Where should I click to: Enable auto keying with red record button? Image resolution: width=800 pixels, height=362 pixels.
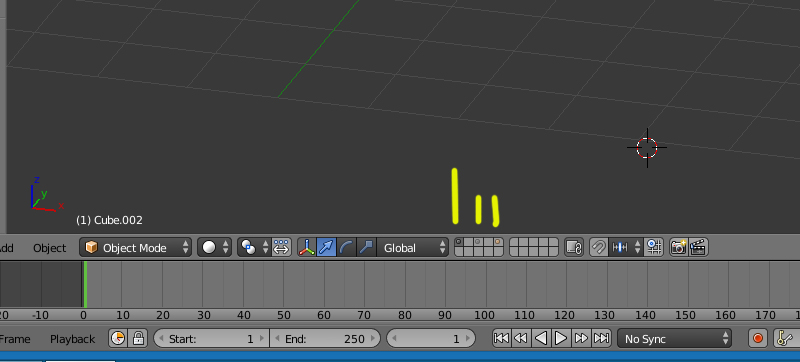tap(758, 338)
